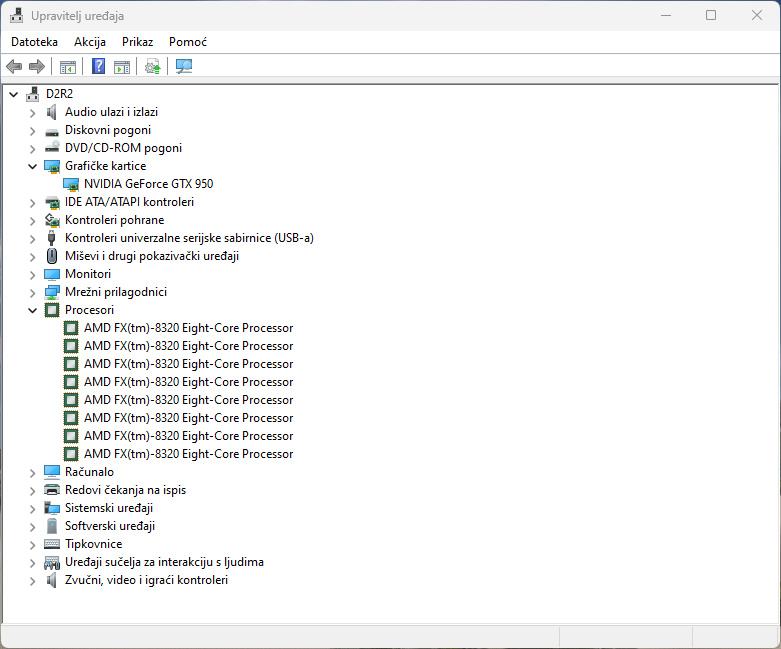
Task: Click the Grafičke kartice display adapter icon
Action: [52, 166]
